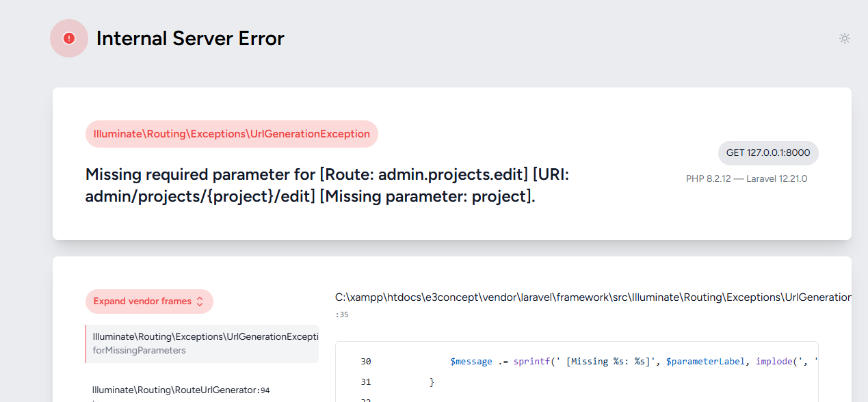Click the red error alert icon
Screen dimensions: 868x402
[69, 38]
